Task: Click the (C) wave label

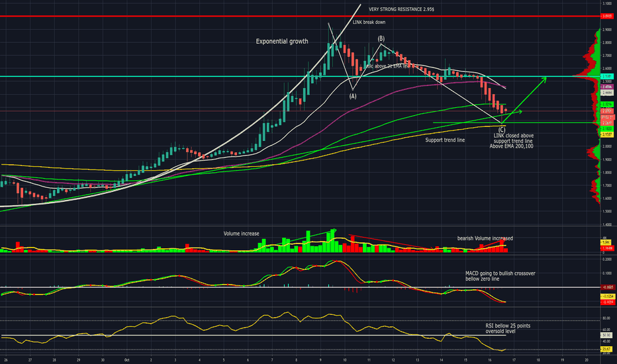Action: point(502,130)
